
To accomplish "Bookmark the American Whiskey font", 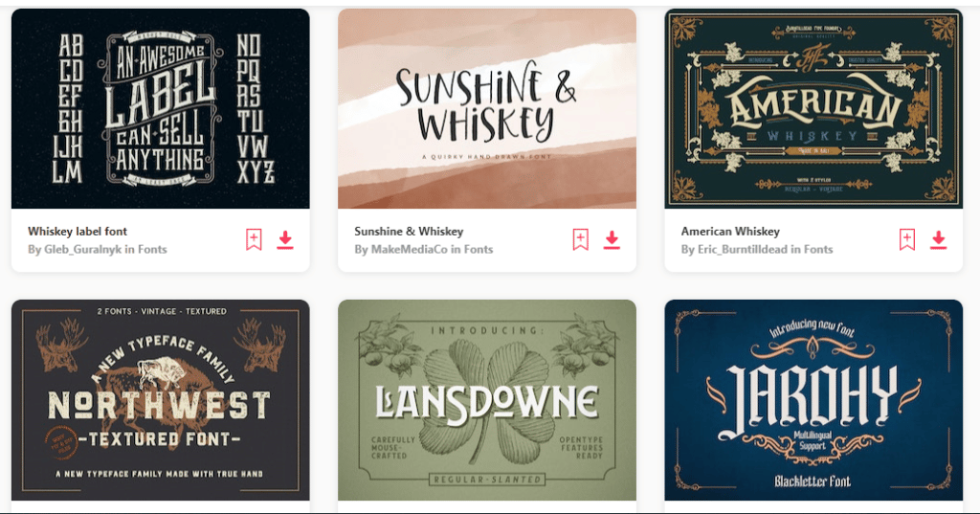I will tap(907, 239).
